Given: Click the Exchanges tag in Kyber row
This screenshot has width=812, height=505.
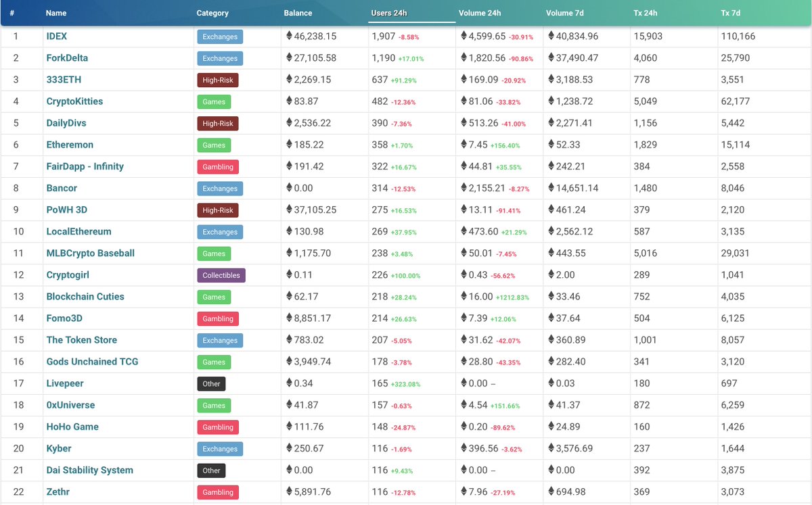Looking at the screenshot, I should click(x=220, y=449).
